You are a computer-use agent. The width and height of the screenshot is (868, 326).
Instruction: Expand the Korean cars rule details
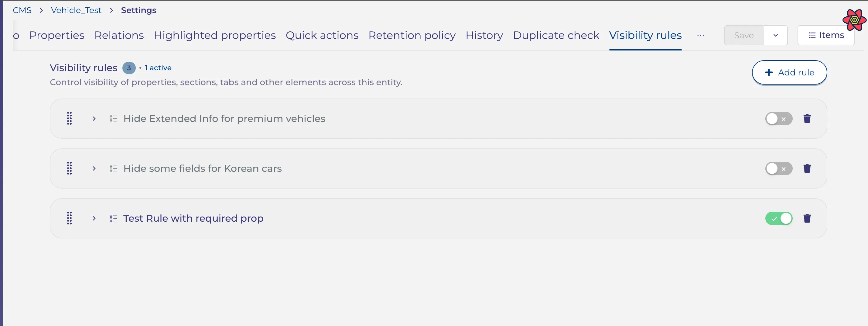[94, 168]
